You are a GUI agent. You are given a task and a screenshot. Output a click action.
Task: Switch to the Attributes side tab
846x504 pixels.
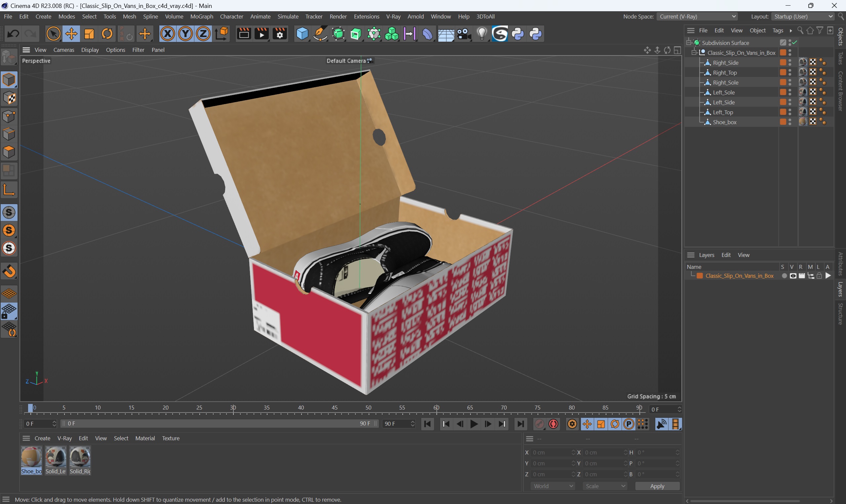click(841, 264)
